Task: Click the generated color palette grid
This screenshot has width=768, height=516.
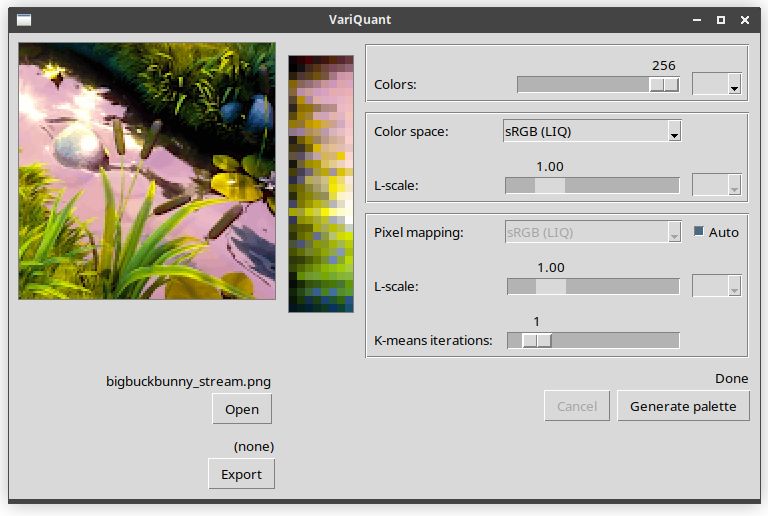Action: 321,184
